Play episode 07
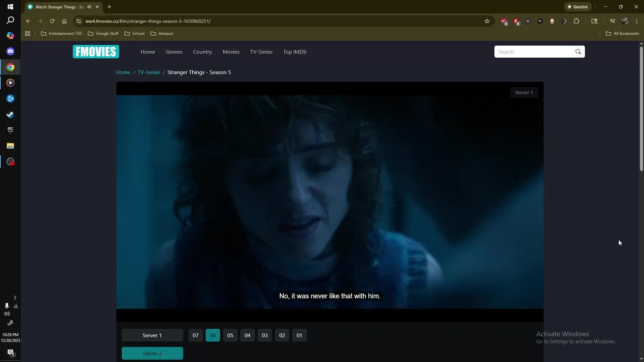 [x=196, y=335]
